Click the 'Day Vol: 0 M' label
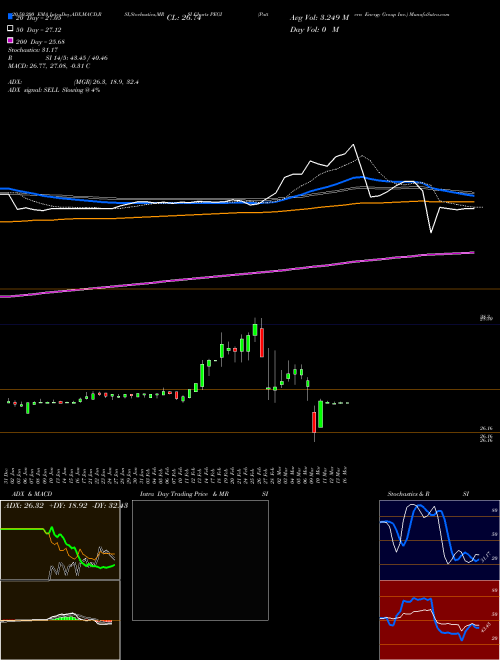 pyautogui.click(x=314, y=29)
